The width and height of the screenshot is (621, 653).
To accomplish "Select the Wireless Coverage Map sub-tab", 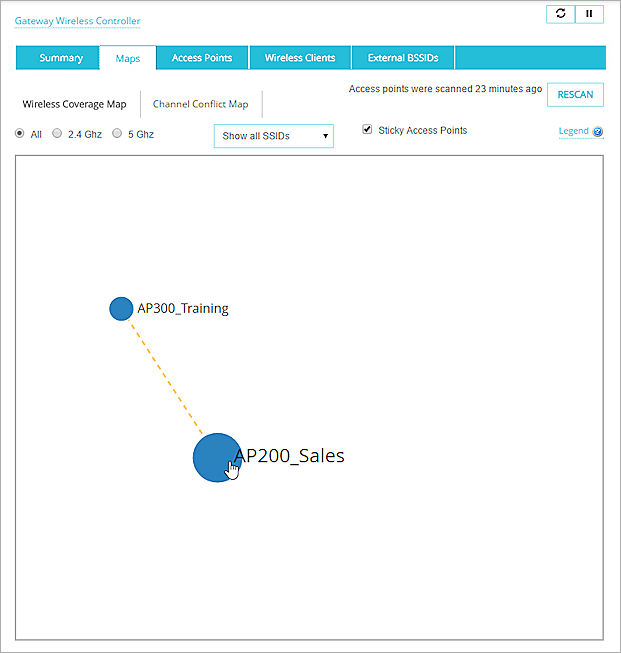I will (x=75, y=104).
